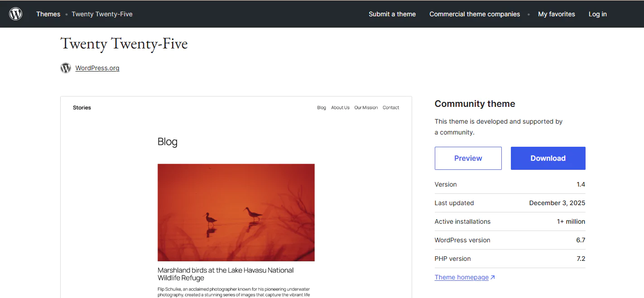Image resolution: width=644 pixels, height=298 pixels.
Task: Open the Theme homepage link
Action: coord(461,277)
